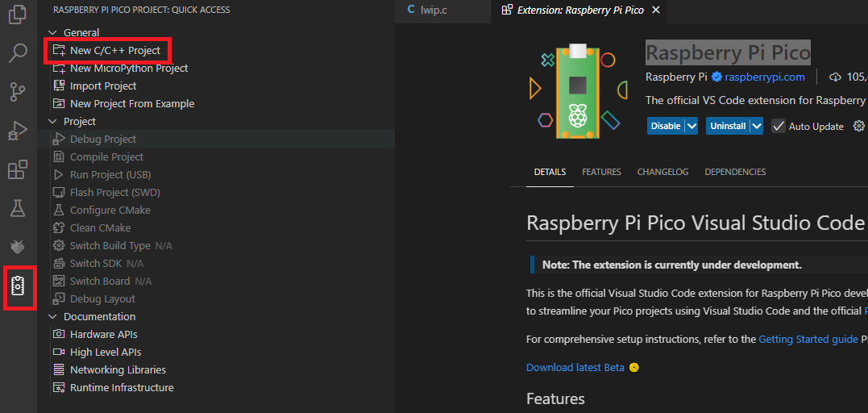Open the DETAILS tab
This screenshot has height=413, width=868.
[550, 172]
